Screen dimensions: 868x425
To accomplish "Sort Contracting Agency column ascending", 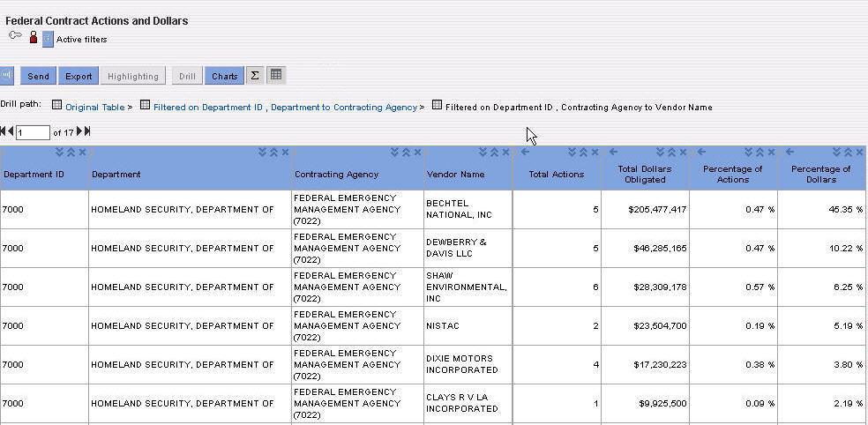I will [x=407, y=153].
